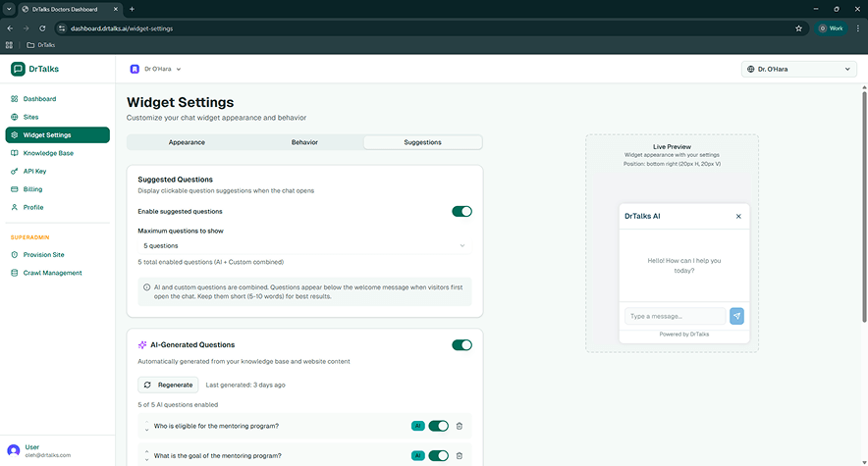
Task: Reload the page with browser refresh
Action: pos(42,28)
